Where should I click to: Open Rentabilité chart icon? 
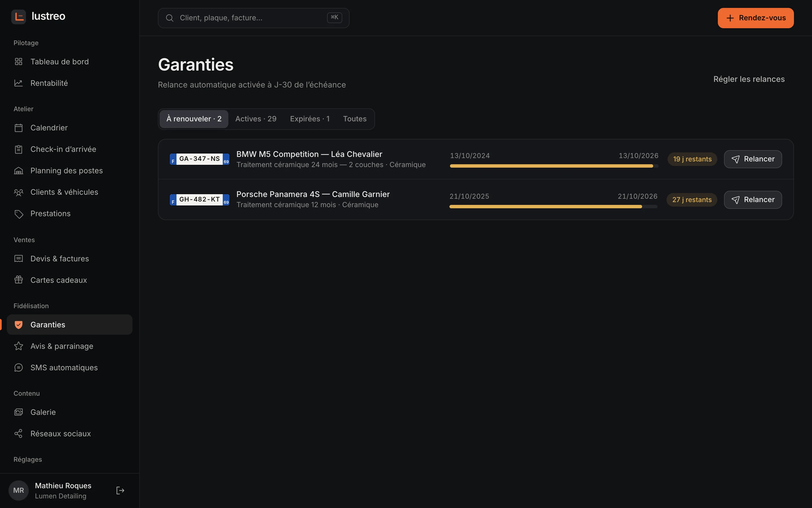18,83
